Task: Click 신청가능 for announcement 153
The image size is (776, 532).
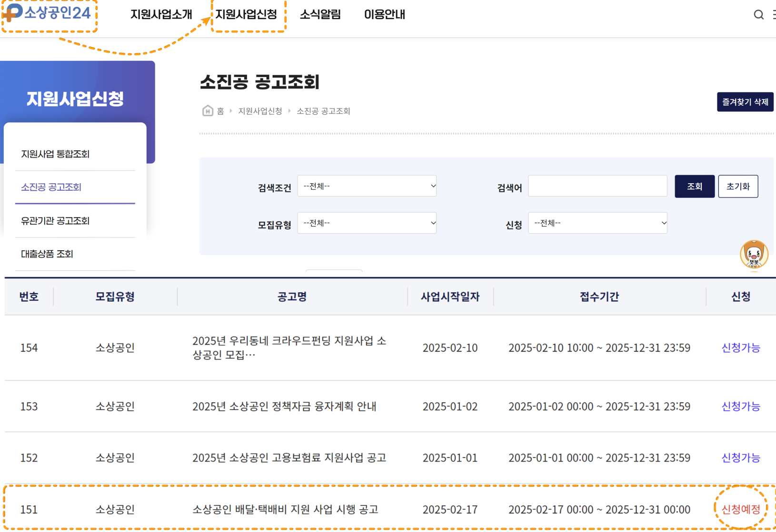Action: pyautogui.click(x=741, y=406)
